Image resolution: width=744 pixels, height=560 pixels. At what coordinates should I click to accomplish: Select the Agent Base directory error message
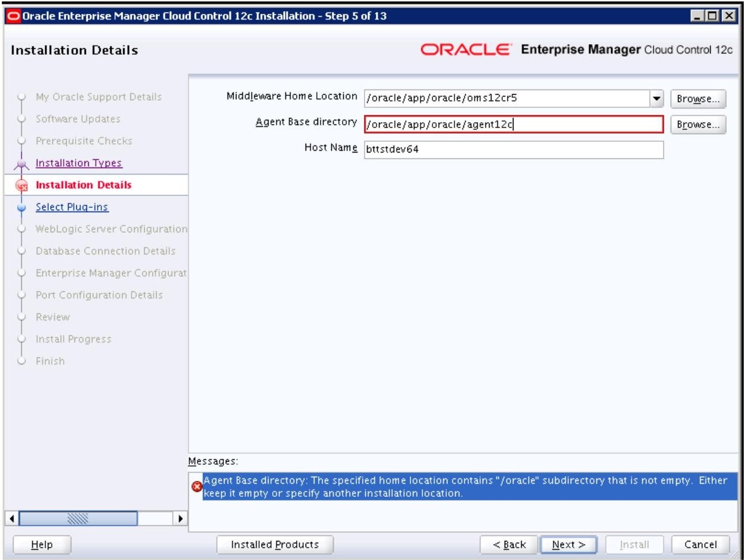[469, 487]
